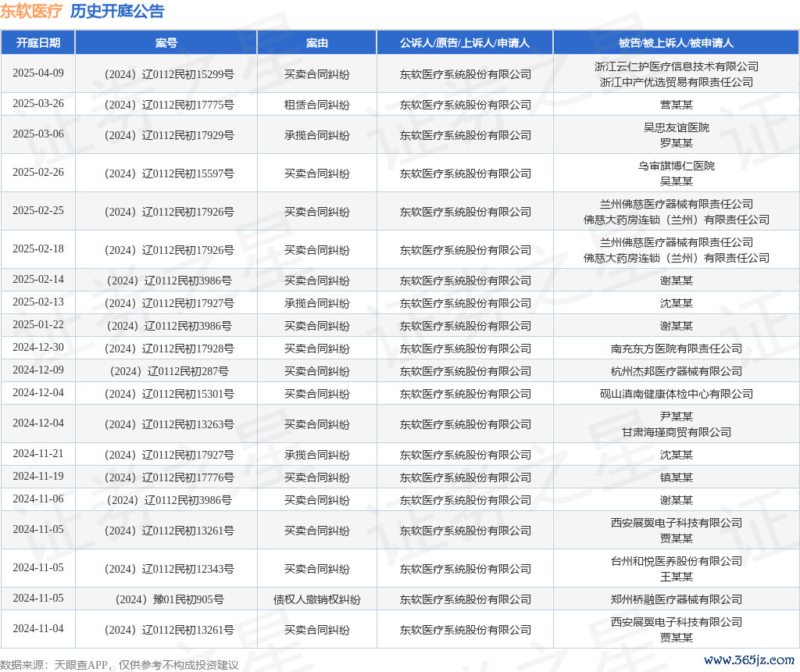Click defendant 罗某某

[x=676, y=143]
